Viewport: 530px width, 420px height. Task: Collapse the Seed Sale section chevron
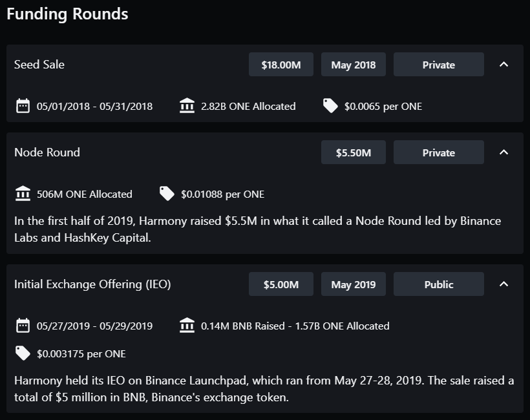(x=503, y=64)
